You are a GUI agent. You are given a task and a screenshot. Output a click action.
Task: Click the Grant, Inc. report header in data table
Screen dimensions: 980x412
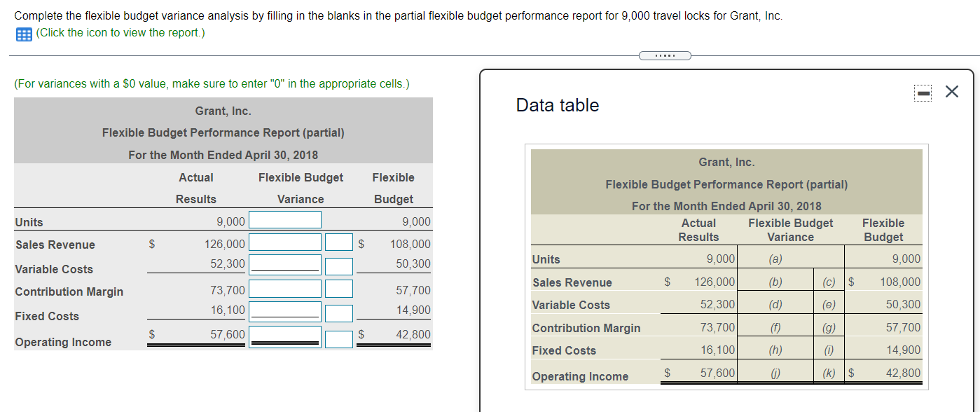(x=726, y=162)
